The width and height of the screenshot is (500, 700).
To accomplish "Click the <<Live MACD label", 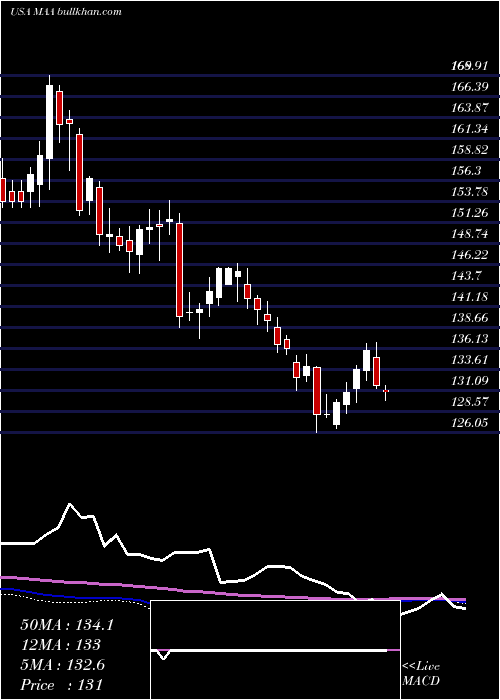I will tap(421, 673).
